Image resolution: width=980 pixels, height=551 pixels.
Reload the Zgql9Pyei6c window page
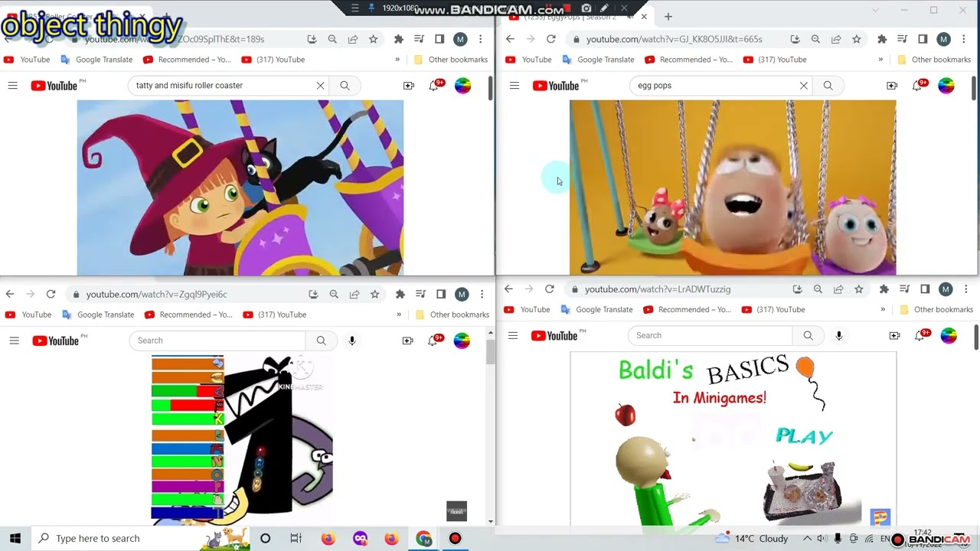pyautogui.click(x=51, y=294)
